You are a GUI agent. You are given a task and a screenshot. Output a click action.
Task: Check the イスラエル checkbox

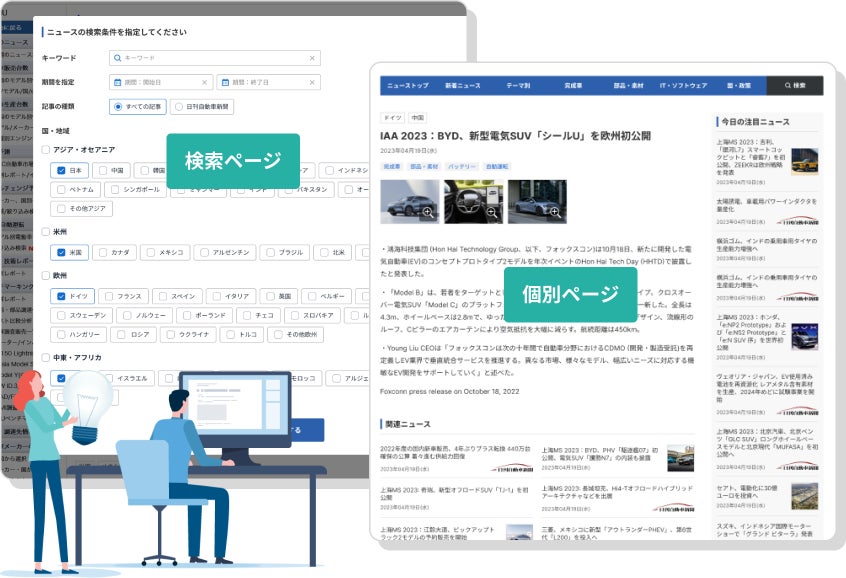coord(109,378)
